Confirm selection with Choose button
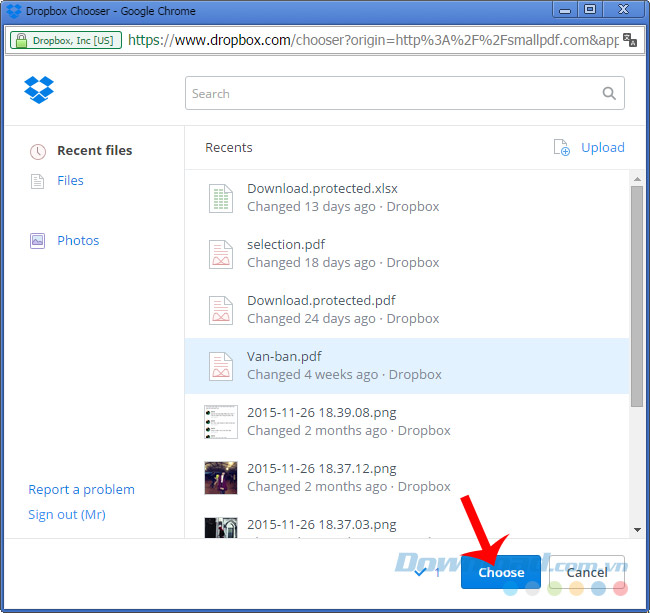This screenshot has width=650, height=613. pyautogui.click(x=501, y=572)
